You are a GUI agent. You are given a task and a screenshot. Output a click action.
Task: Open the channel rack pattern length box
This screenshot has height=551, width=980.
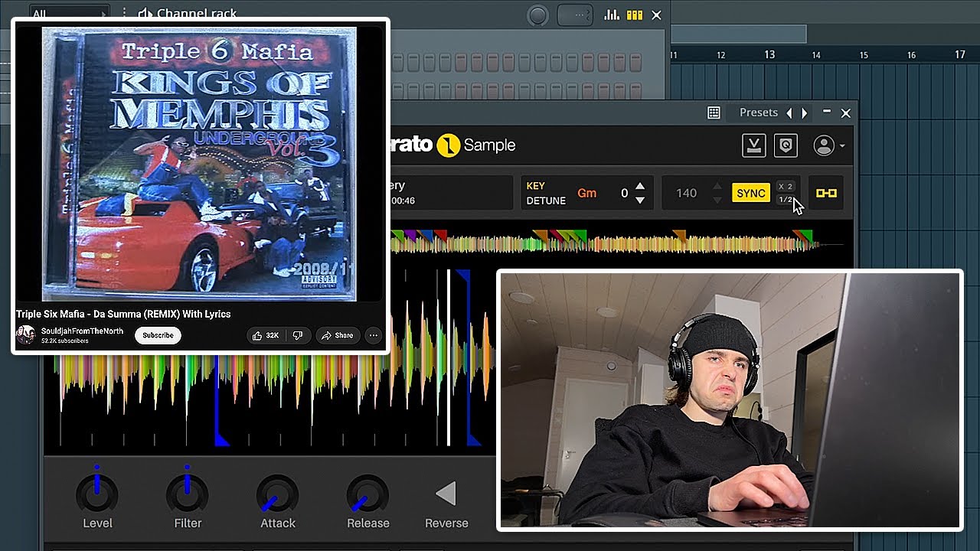(575, 15)
